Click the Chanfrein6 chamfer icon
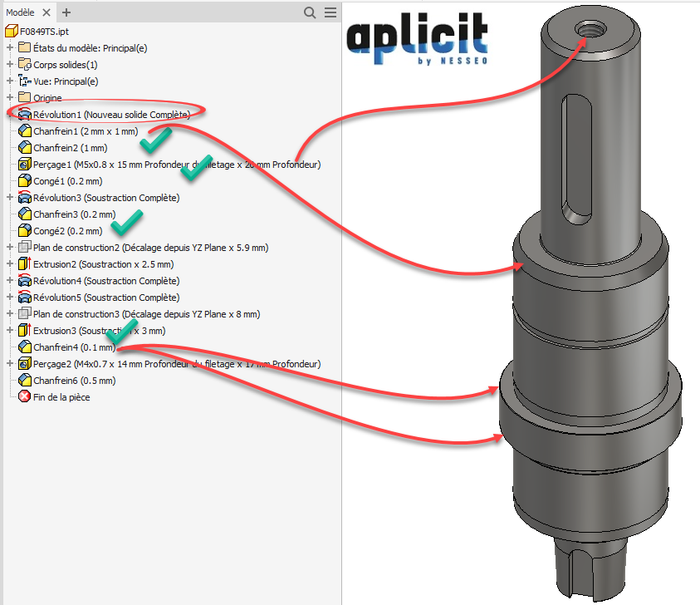This screenshot has width=700, height=605. point(25,381)
